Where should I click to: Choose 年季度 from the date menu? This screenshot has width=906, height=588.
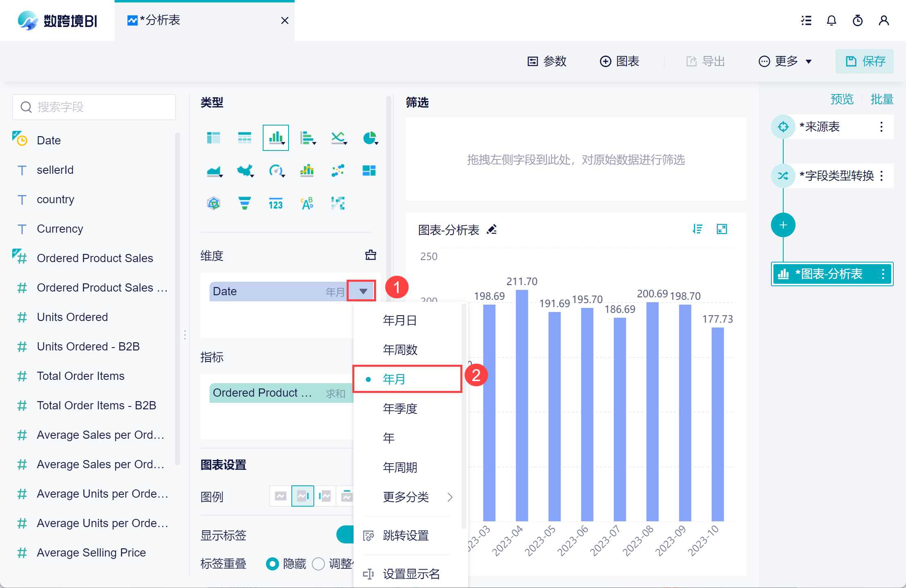[400, 408]
